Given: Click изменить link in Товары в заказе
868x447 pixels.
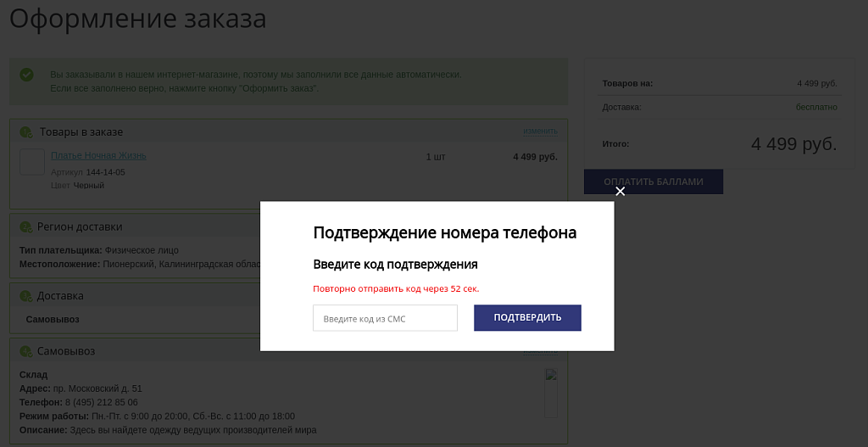Looking at the screenshot, I should tap(540, 131).
